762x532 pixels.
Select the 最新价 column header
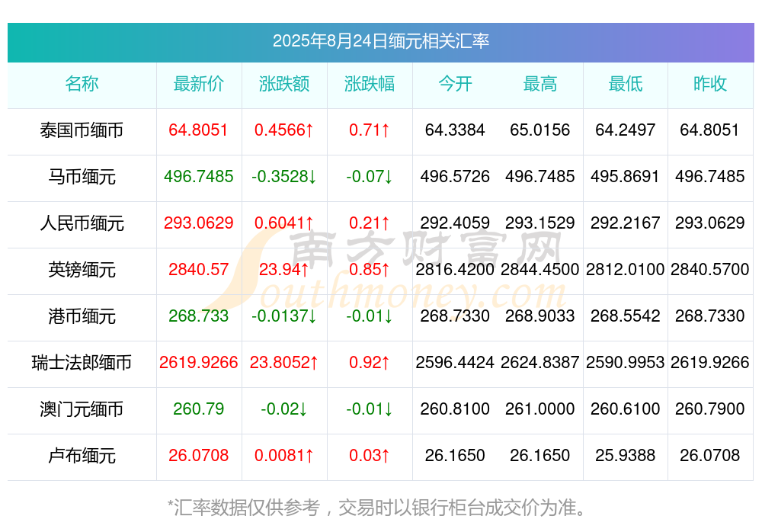point(199,84)
